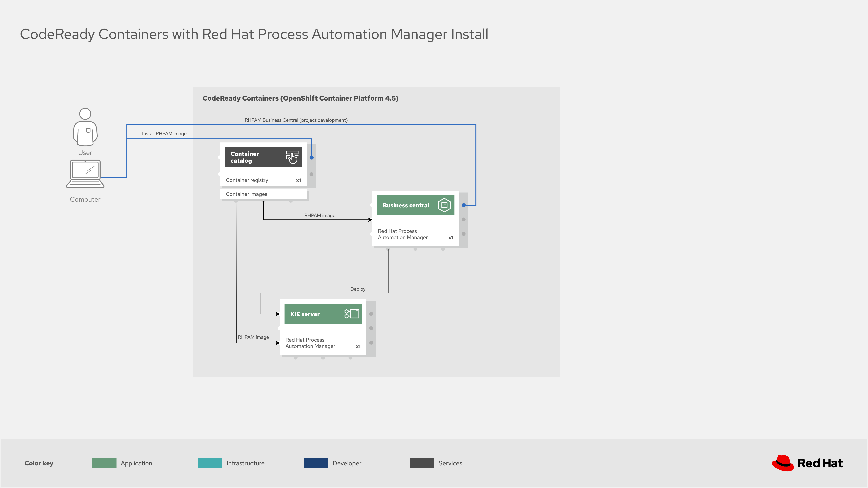The image size is (868, 488).
Task: Click the Computer laptop icon
Action: point(85,173)
